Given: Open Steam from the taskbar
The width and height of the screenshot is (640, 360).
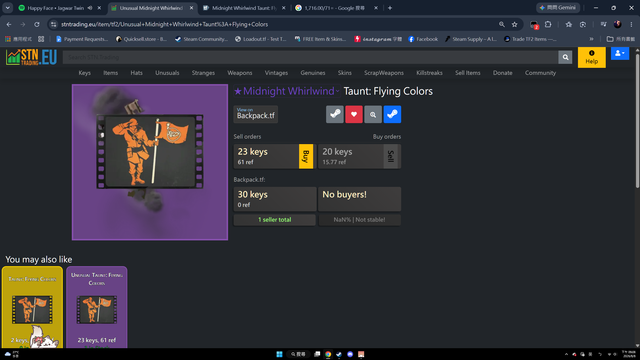Looking at the screenshot, I should pyautogui.click(x=339, y=354).
